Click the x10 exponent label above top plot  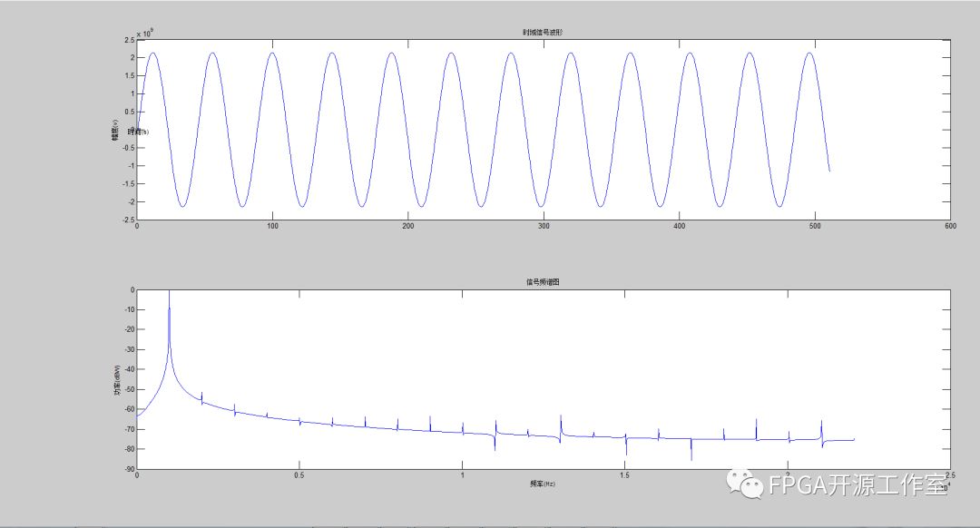pos(145,34)
